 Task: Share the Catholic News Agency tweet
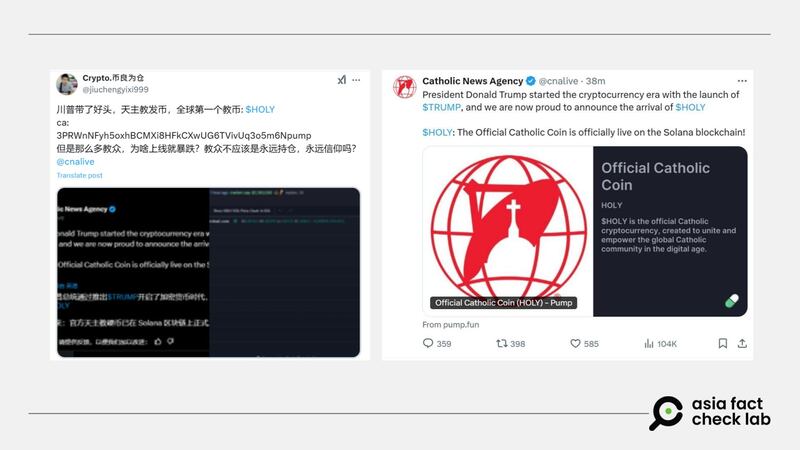(x=742, y=343)
